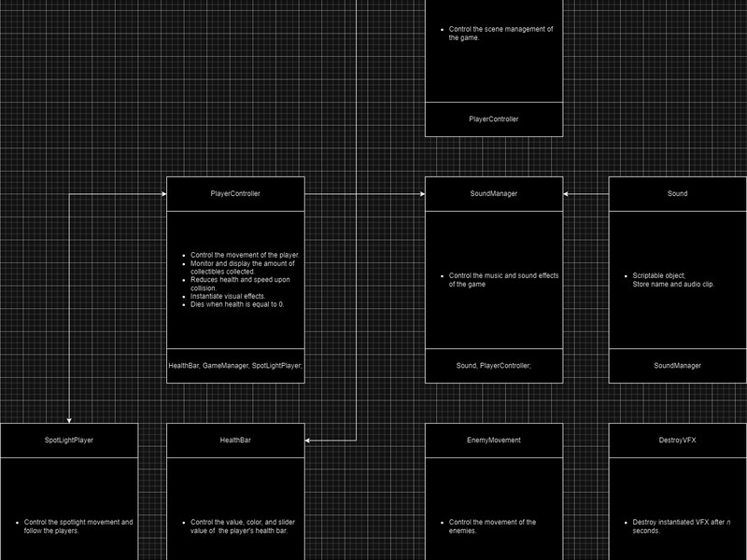The width and height of the screenshot is (747, 560).
Task: Select the 'Control the value, color, and slider' text
Action: coord(243,526)
